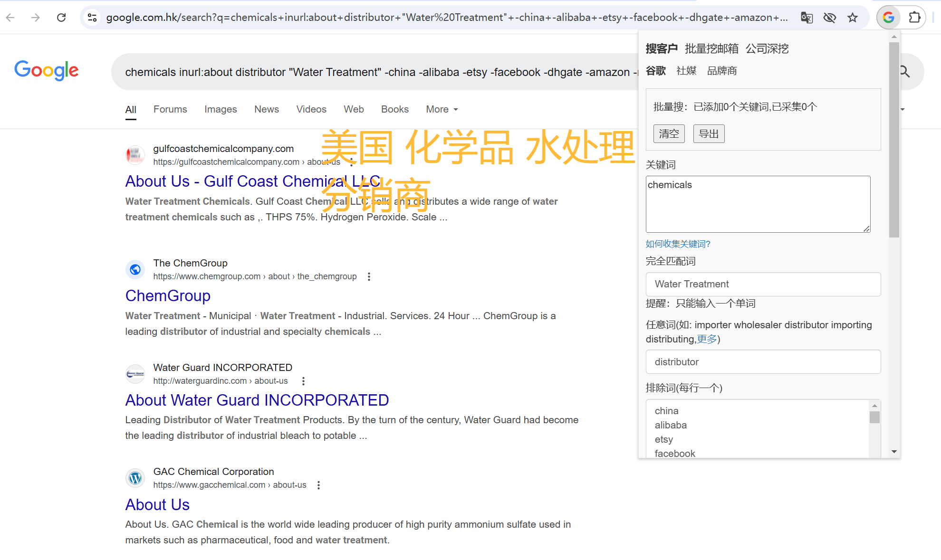Viewport: 941px width, 560px height.
Task: Open Gulf Coast Chemical site favicon
Action: pos(135,155)
